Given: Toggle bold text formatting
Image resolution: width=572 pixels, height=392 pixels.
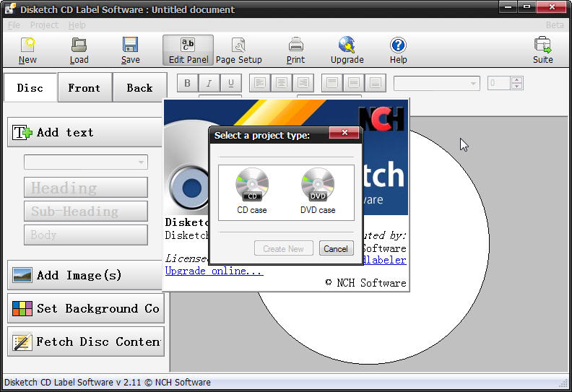Looking at the screenshot, I should (x=188, y=83).
